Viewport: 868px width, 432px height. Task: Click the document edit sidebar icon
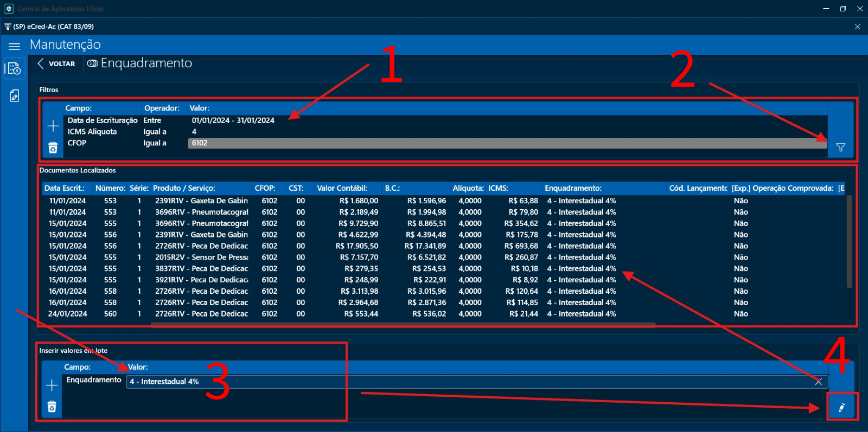coord(14,96)
